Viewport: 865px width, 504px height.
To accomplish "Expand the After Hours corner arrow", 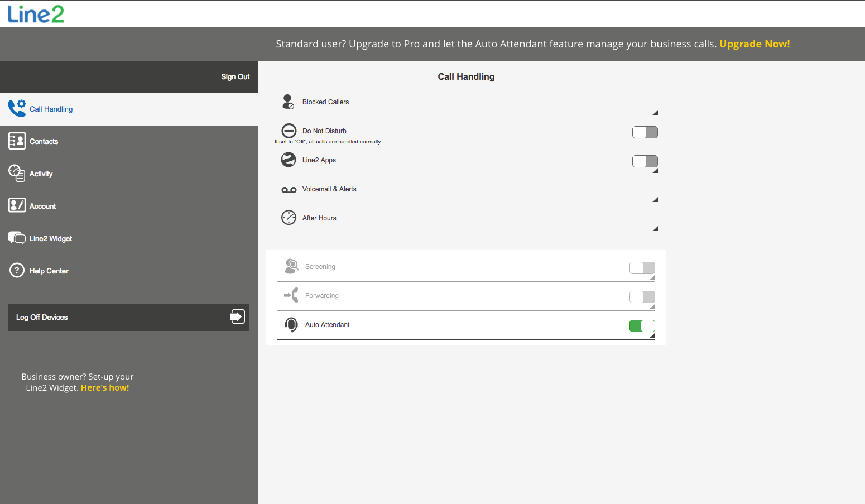I will (x=655, y=229).
